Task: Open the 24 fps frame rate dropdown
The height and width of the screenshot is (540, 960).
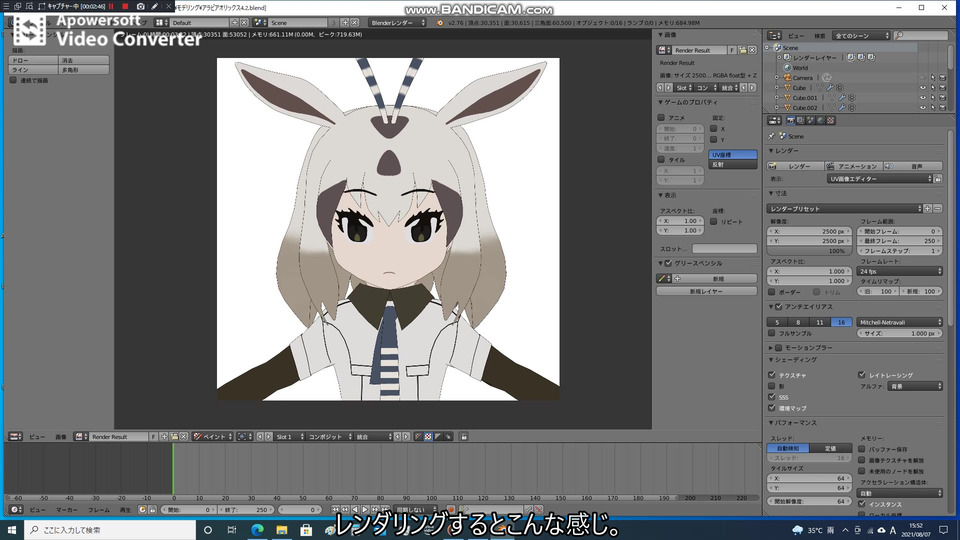Action: (899, 271)
